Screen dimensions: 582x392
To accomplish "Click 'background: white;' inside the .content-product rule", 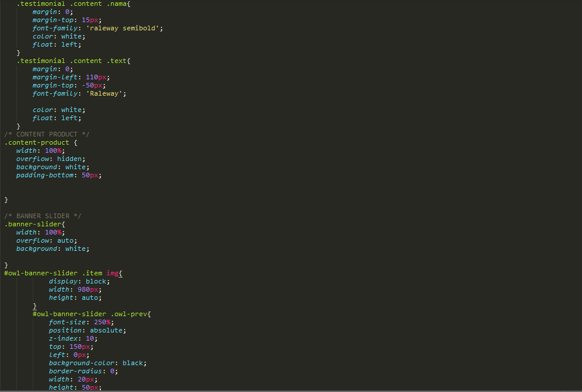I will tap(53, 167).
